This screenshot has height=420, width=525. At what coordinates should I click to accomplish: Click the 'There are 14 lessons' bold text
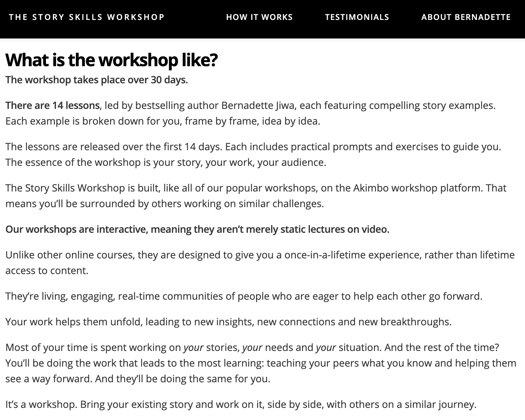click(x=52, y=105)
